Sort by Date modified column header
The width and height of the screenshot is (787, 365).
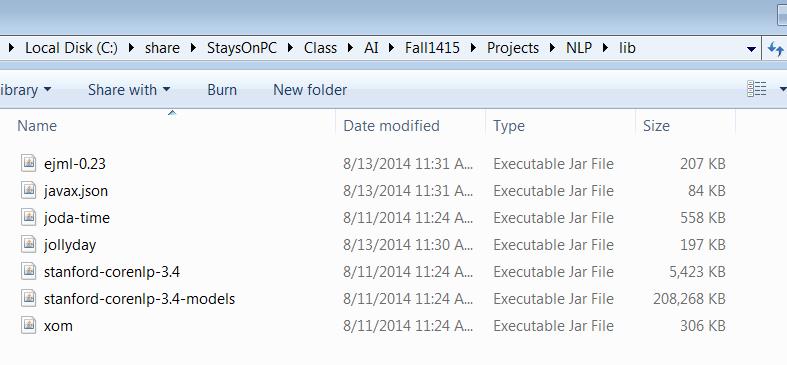click(x=391, y=126)
